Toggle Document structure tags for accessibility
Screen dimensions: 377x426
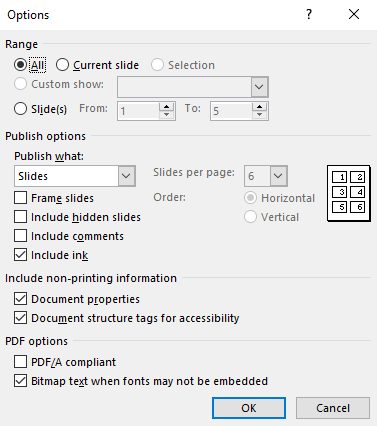click(x=20, y=318)
